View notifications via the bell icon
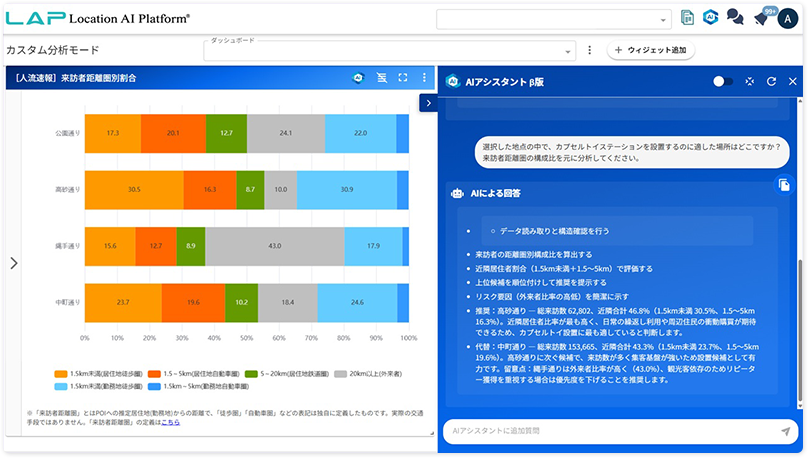 (760, 19)
